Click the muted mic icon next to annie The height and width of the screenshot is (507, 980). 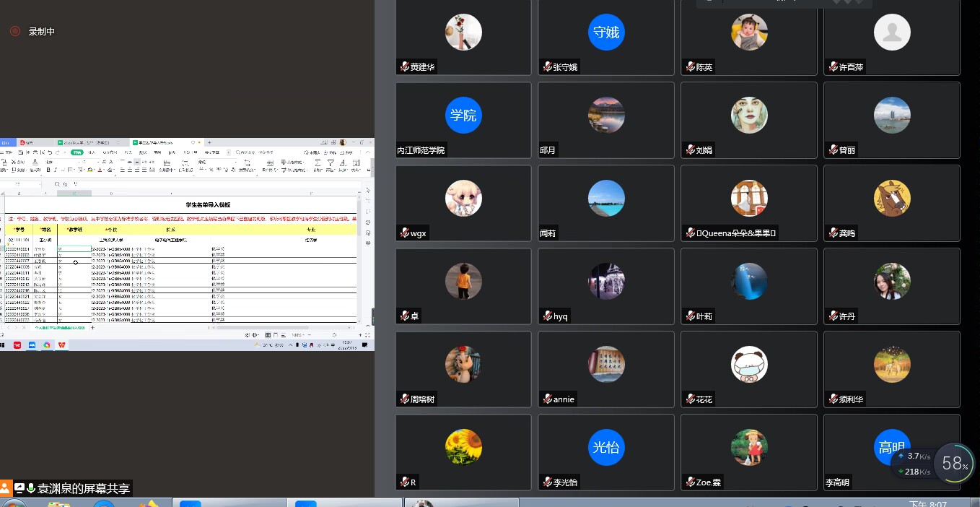point(548,399)
